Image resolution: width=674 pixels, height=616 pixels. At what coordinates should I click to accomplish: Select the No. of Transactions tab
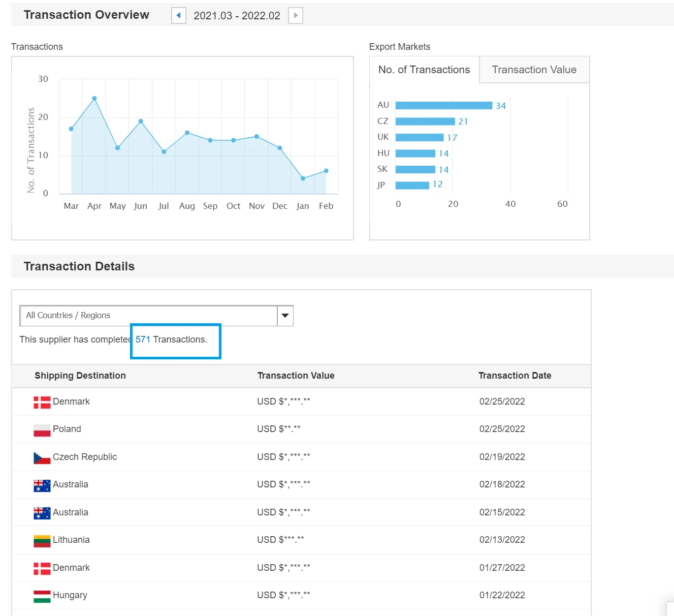pos(424,70)
